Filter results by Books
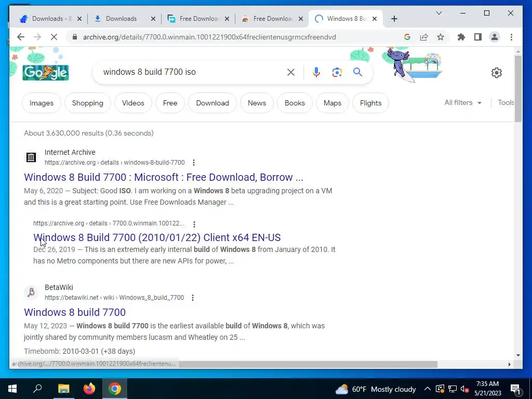Viewport: 532px width, 399px height. [x=295, y=103]
